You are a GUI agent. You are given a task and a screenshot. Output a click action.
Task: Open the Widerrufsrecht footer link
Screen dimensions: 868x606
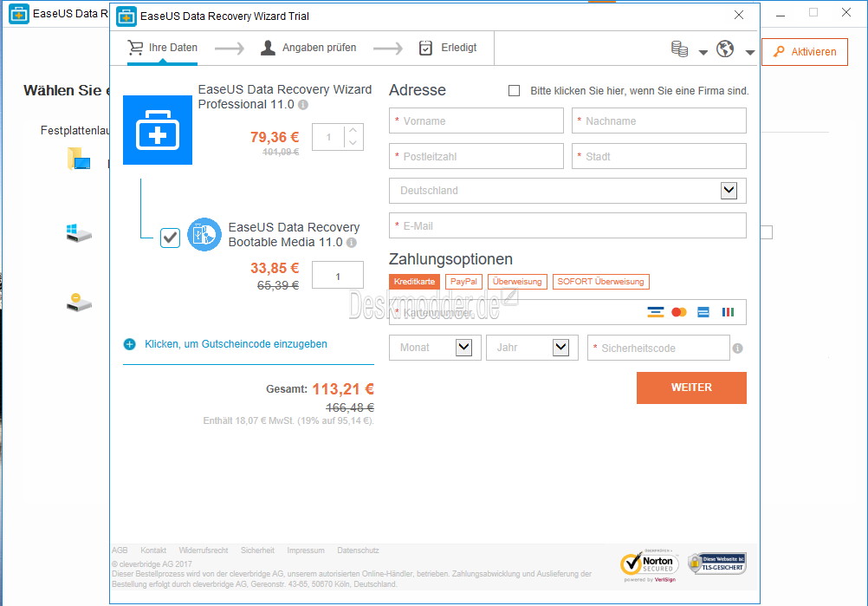click(204, 551)
